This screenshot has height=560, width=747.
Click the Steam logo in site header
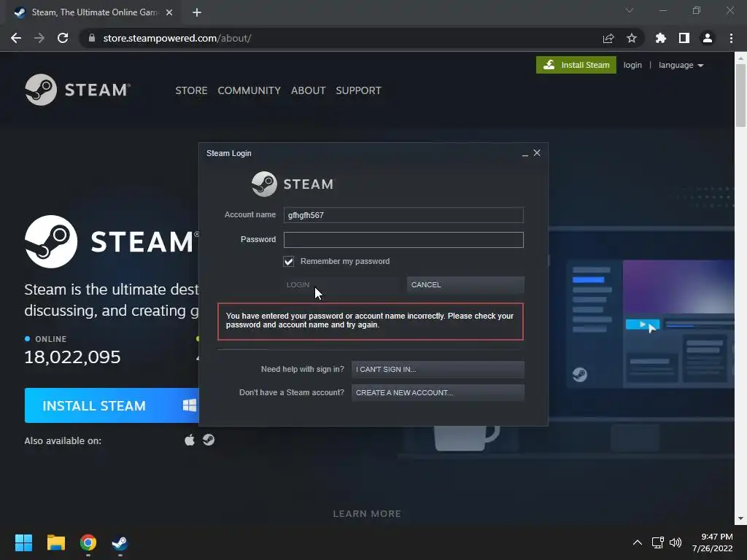pos(77,90)
